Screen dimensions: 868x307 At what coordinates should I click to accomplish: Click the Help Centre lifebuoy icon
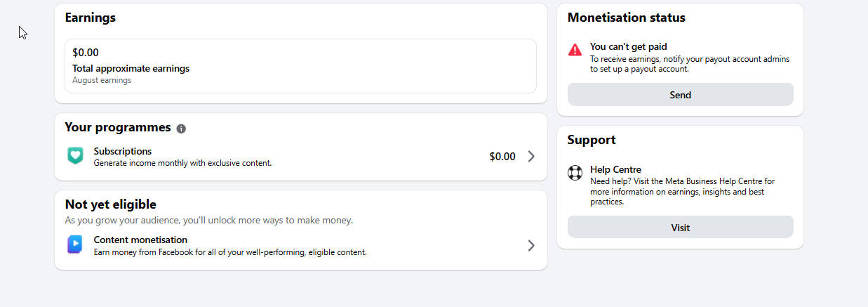[575, 172]
